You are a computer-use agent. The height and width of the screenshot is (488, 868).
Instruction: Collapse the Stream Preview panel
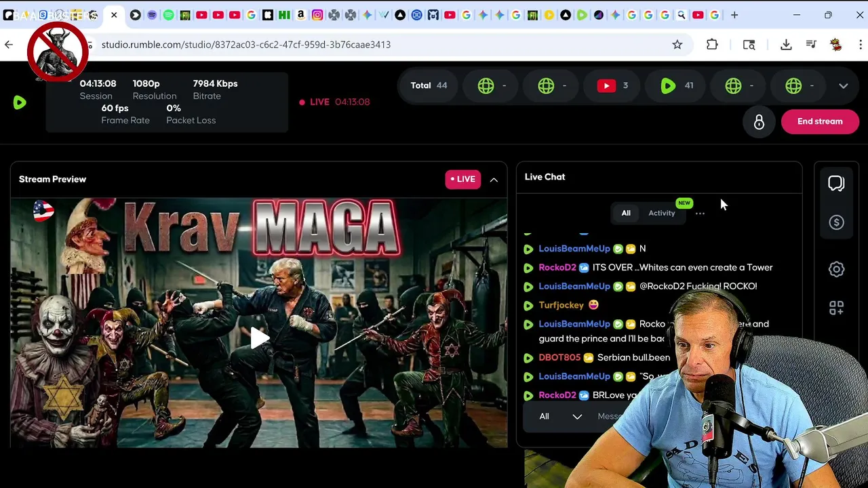(494, 180)
